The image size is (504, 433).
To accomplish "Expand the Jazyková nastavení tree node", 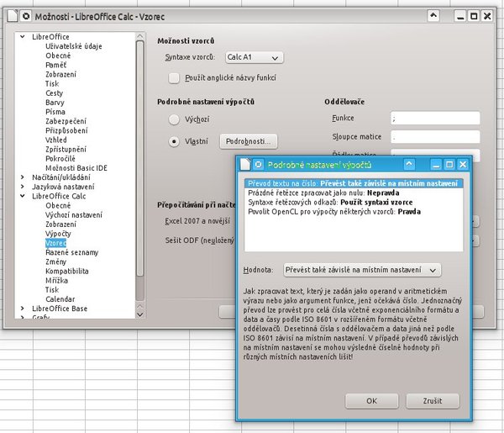I will pos(23,187).
